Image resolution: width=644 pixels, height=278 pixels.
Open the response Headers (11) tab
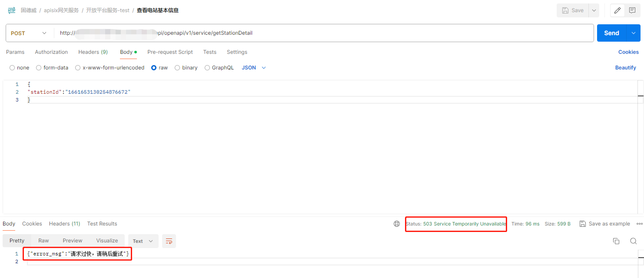[x=64, y=224]
